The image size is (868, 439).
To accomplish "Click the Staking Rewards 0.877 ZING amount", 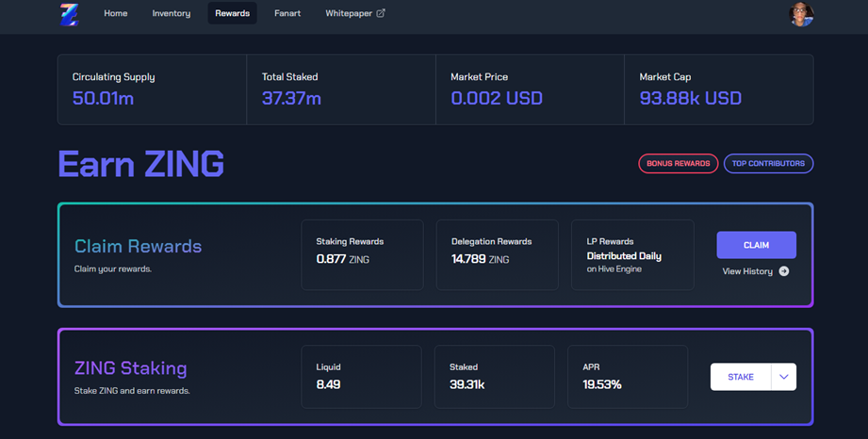I will (x=343, y=259).
